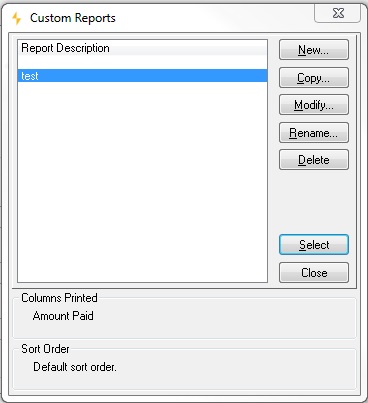Viewport: 368px width, 403px height.
Task: Open Modify for the test report
Action: pos(314,105)
